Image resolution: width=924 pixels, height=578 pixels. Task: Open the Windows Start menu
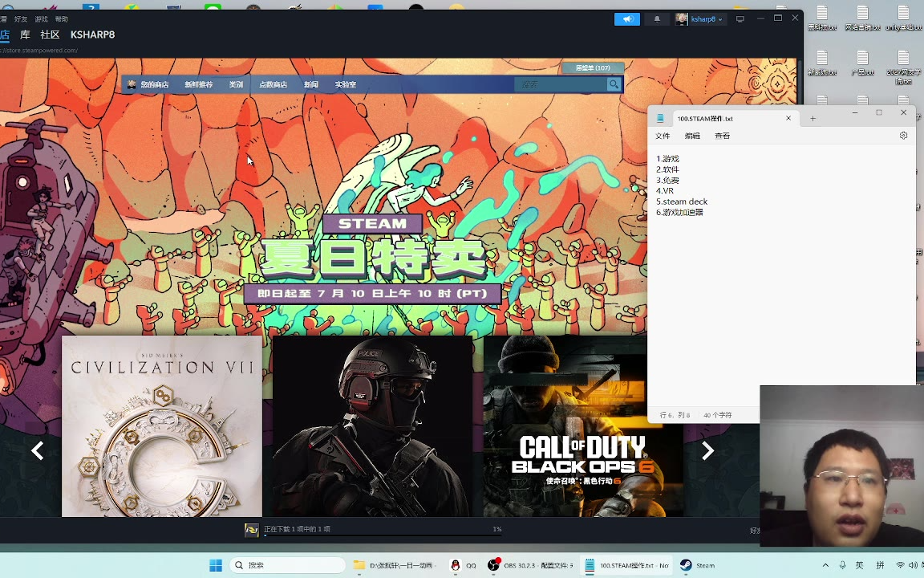[x=216, y=565]
